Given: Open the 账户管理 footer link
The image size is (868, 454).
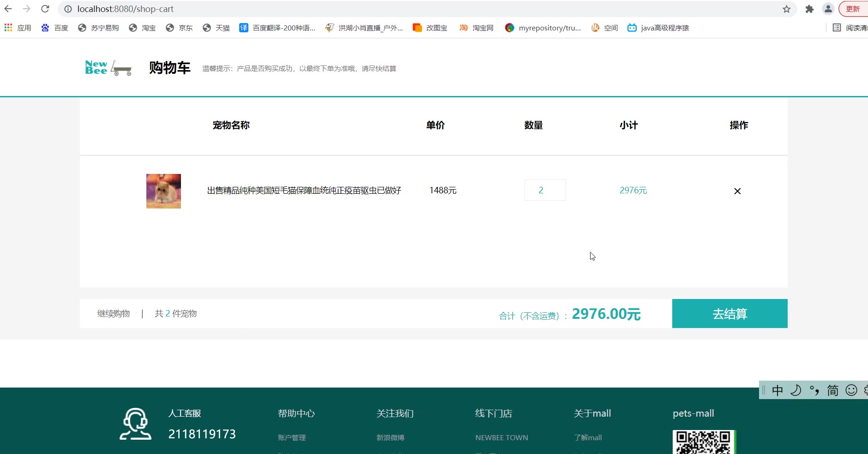Looking at the screenshot, I should click(x=292, y=437).
